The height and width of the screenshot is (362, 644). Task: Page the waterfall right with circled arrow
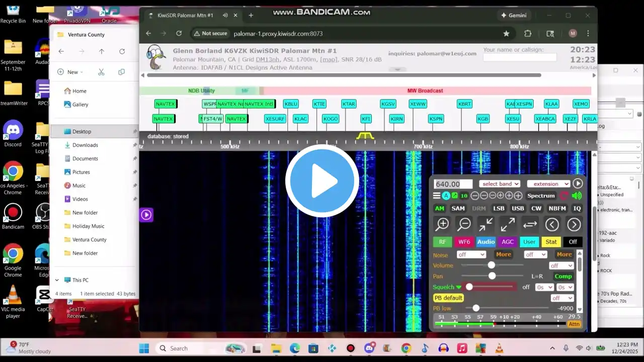574,224
